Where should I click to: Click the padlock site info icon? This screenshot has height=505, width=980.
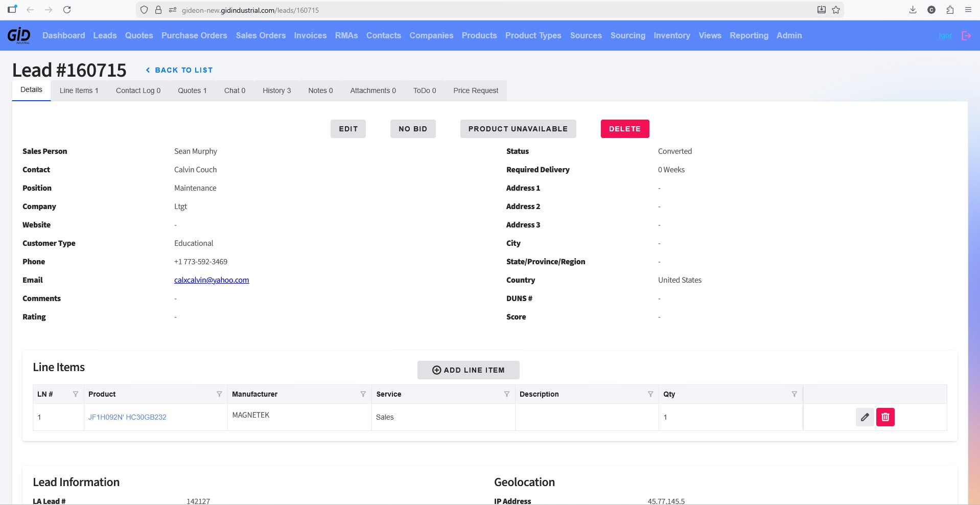coord(158,10)
